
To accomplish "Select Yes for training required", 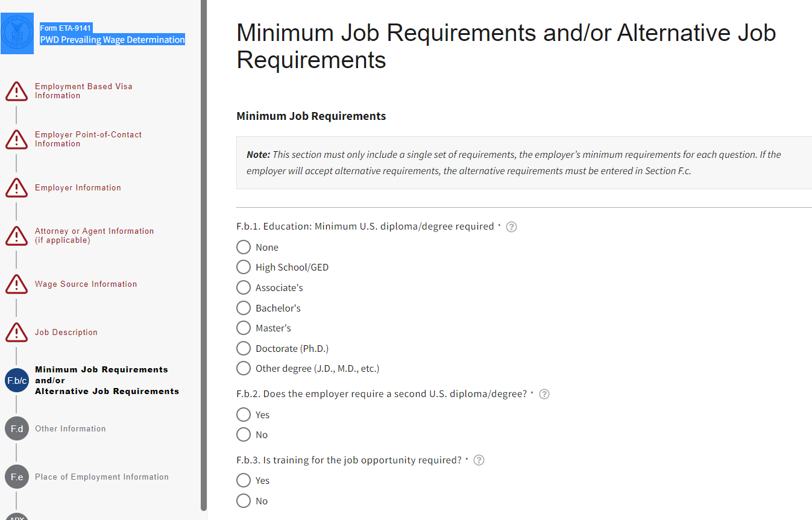I will (244, 480).
